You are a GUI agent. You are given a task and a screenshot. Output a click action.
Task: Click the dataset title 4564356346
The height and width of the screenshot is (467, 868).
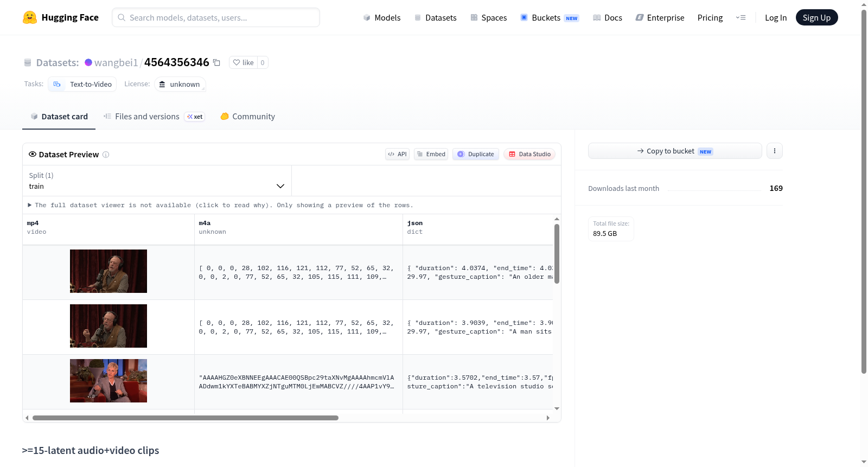pos(177,62)
